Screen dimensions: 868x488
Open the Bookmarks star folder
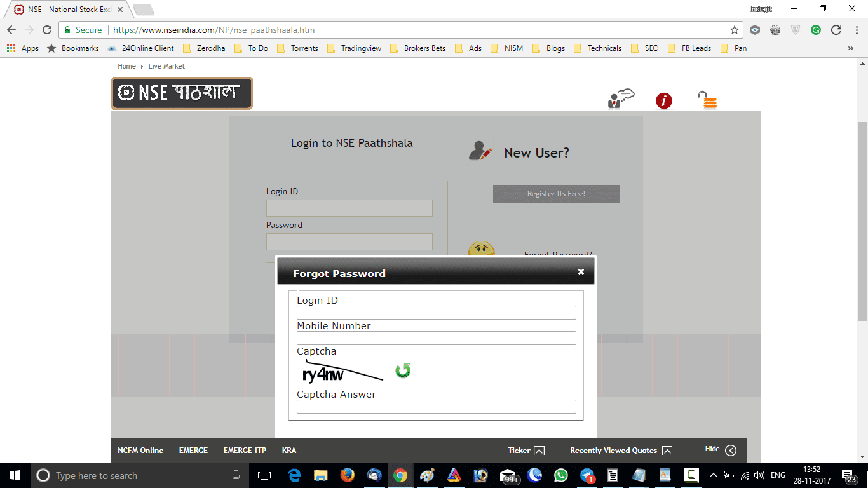[x=73, y=48]
